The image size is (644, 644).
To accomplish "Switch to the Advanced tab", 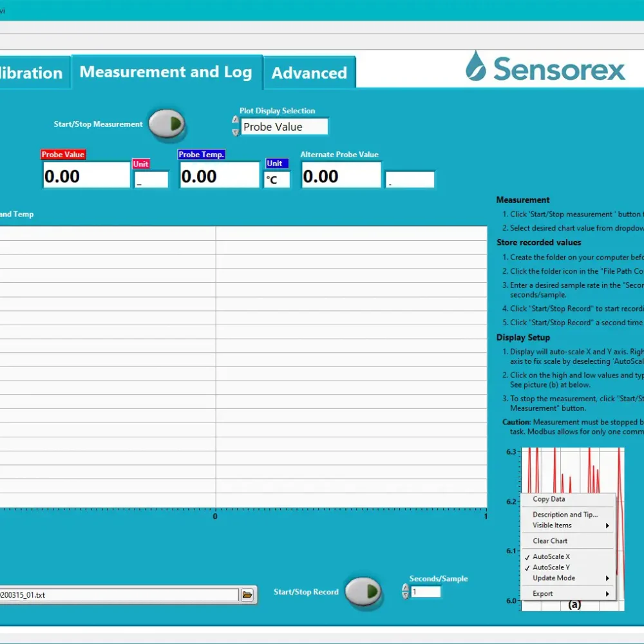I will (x=309, y=73).
